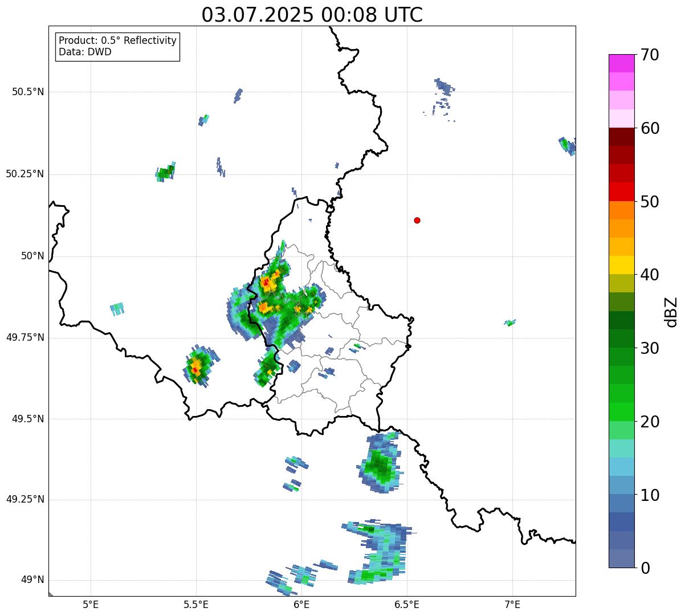Screen dimensions: 685x616
Task: Click the 49.25°N latitude label
Action: pyautogui.click(x=25, y=499)
